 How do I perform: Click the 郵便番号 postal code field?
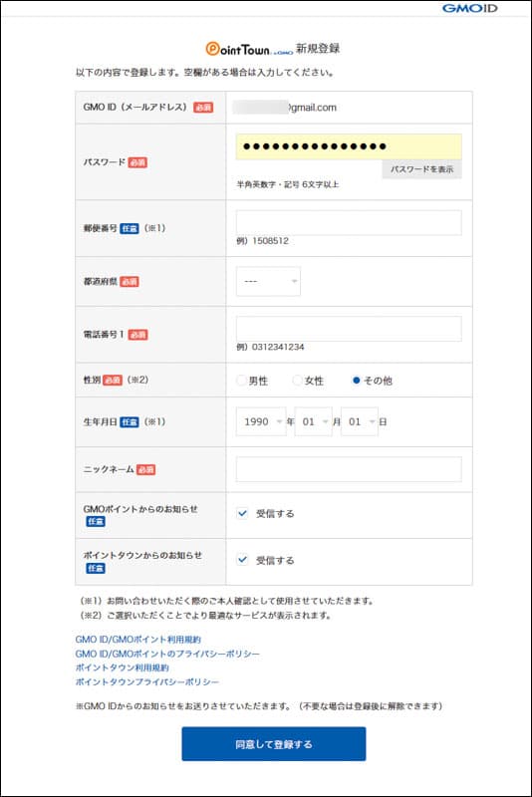coord(349,222)
